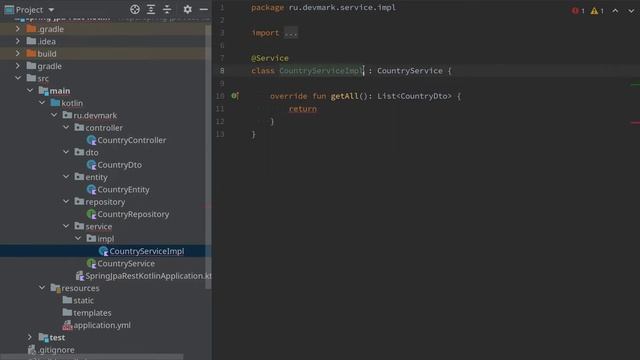
Task: Collapse the kotlin folder
Action: tap(42, 103)
